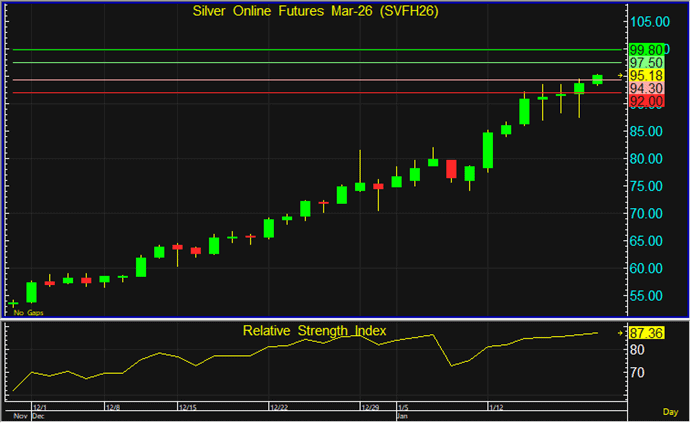Select the large red candlestick in January
Viewport: 691px width, 423px height.
(x=452, y=169)
